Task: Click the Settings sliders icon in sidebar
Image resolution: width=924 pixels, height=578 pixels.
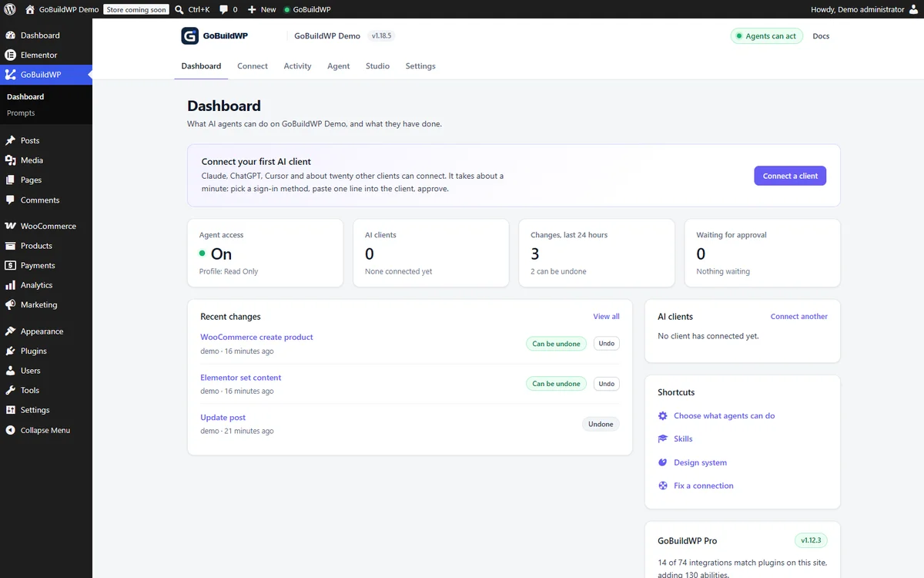Action: click(10, 410)
